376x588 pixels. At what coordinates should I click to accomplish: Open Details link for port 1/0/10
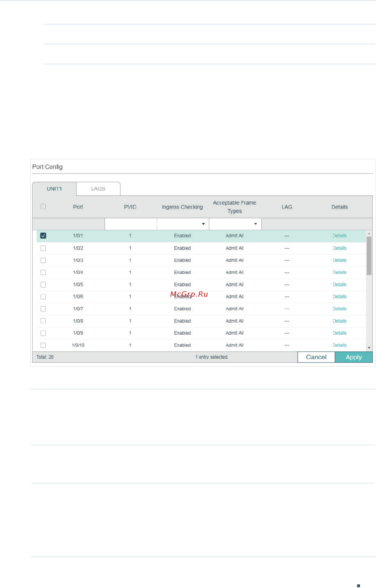tap(340, 345)
